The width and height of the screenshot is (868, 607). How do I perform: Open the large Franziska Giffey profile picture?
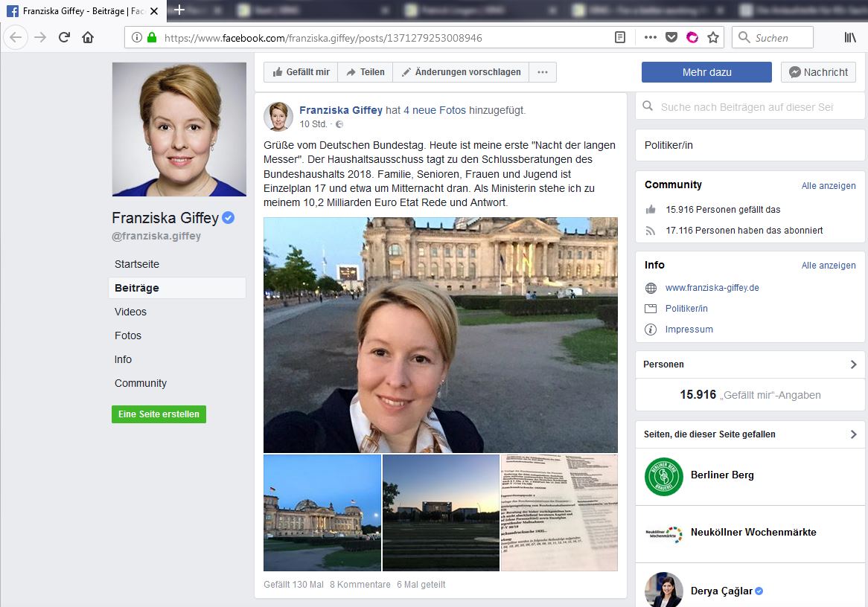179,129
